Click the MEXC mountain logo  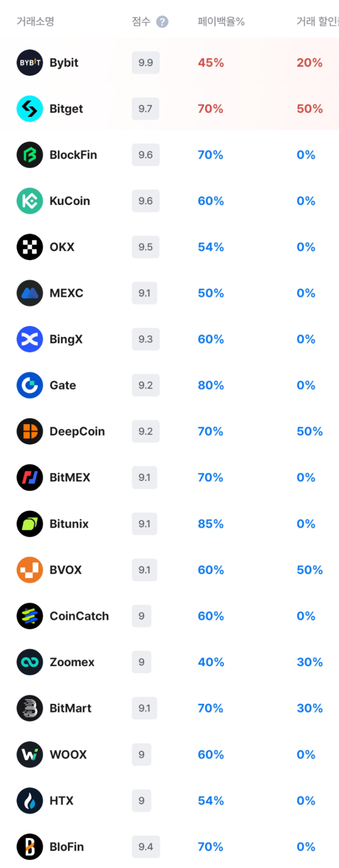click(x=30, y=293)
